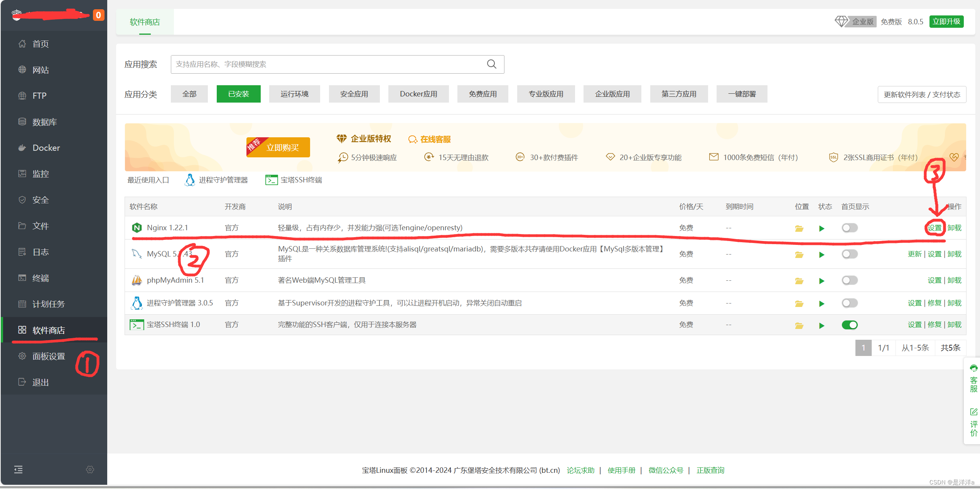The width and height of the screenshot is (980, 489).
Task: Click 设置 link for Nginx
Action: click(934, 228)
